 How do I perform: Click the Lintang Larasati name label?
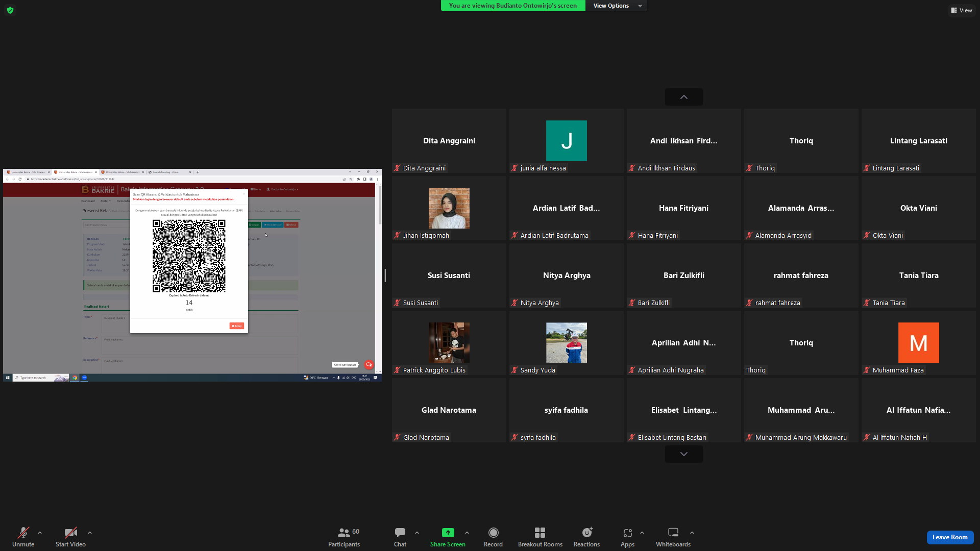896,168
